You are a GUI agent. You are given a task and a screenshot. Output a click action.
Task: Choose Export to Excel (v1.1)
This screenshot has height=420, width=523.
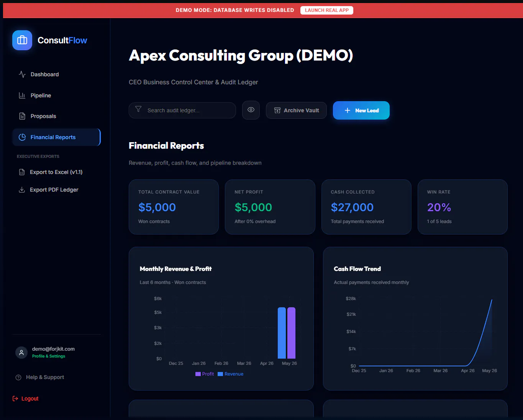point(57,172)
